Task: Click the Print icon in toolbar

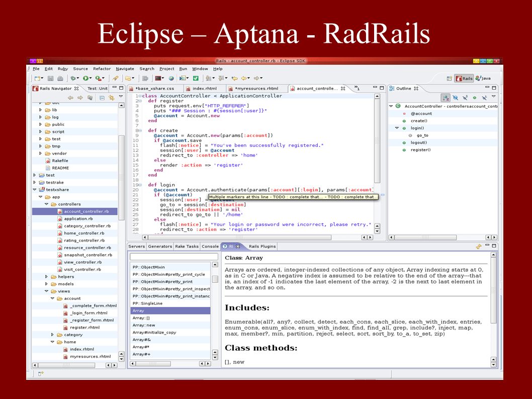Action: [60, 78]
